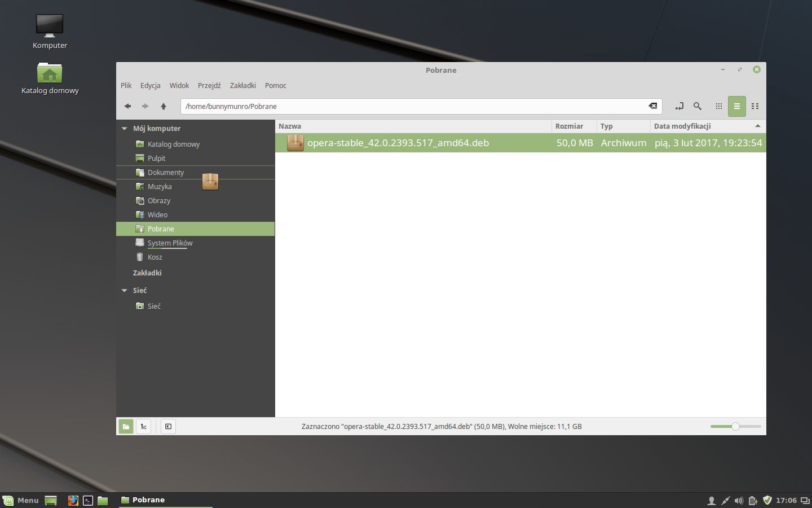Open the network connection tray icon

click(726, 501)
